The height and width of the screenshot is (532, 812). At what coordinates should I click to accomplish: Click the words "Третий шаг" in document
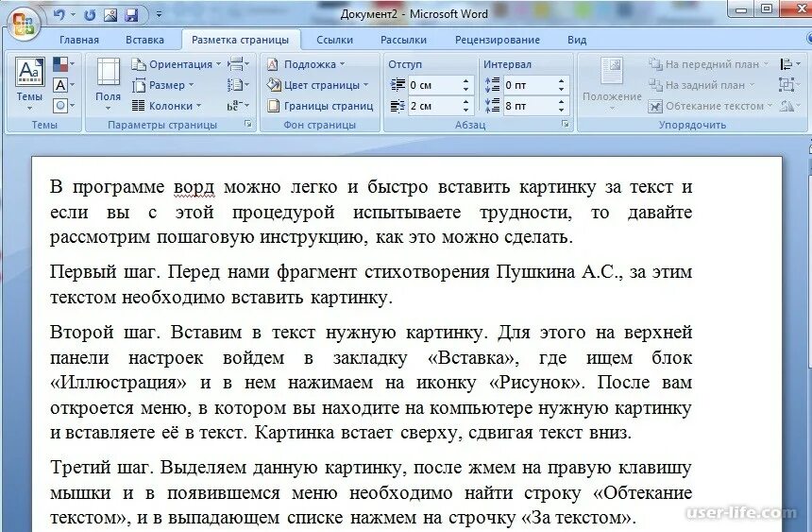click(100, 468)
